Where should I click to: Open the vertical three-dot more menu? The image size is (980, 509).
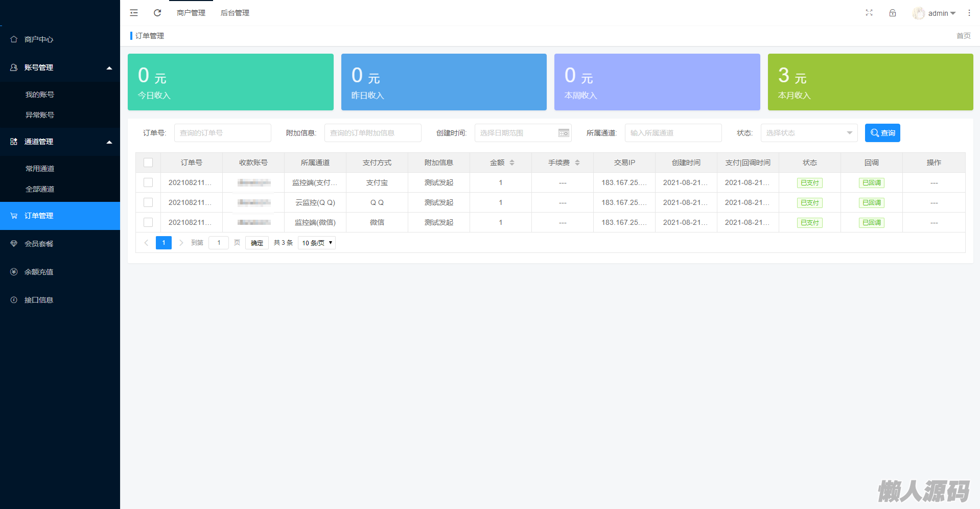coord(969,13)
